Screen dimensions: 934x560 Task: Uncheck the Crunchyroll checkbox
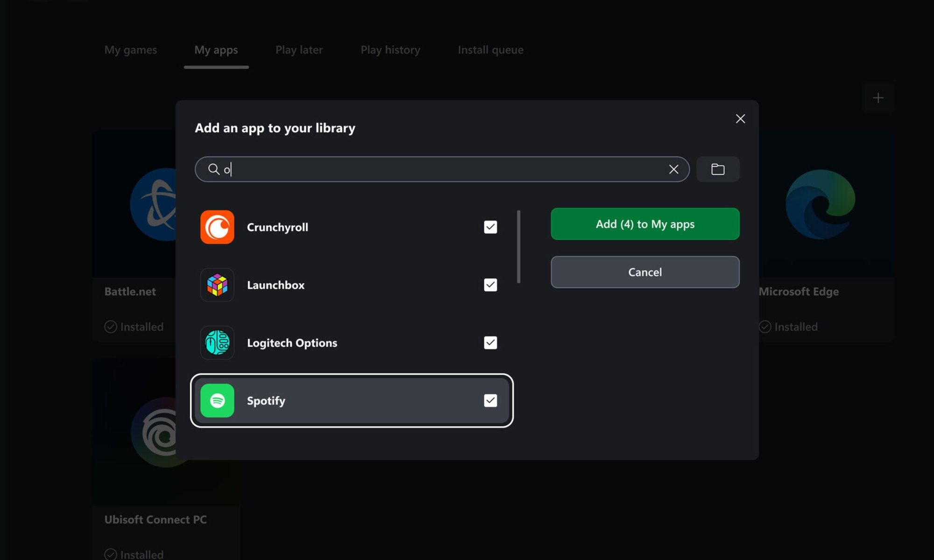(490, 227)
